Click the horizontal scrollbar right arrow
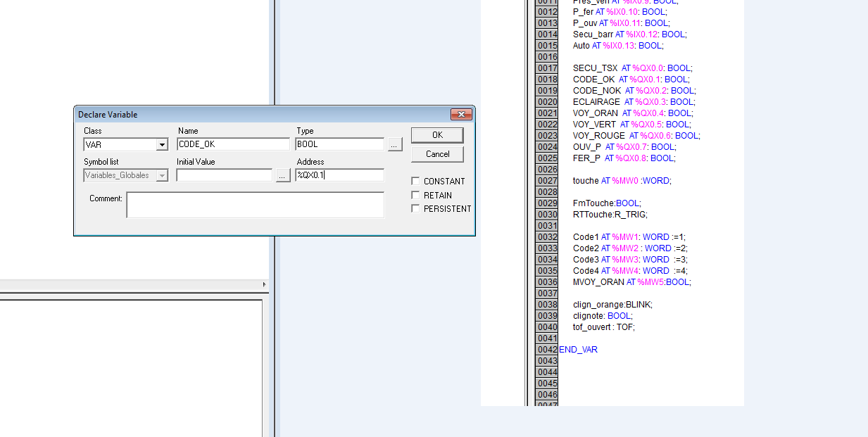This screenshot has height=437, width=868. point(265,285)
